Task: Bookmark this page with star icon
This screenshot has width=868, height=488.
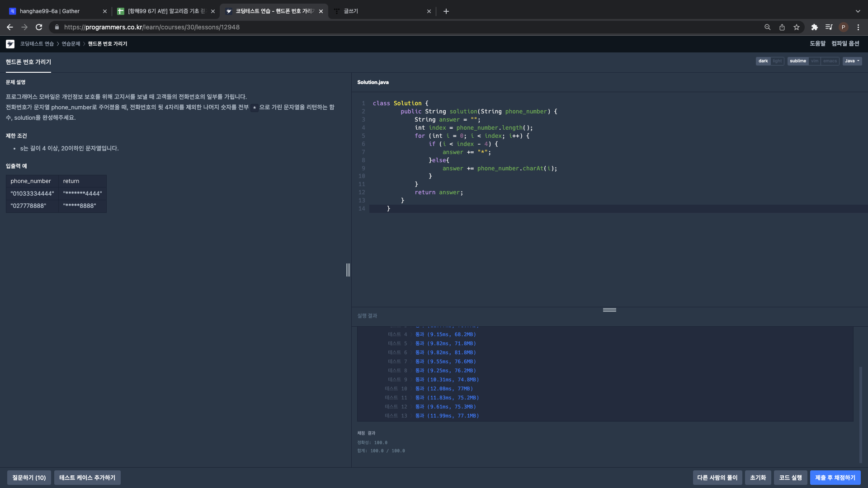Action: [796, 27]
